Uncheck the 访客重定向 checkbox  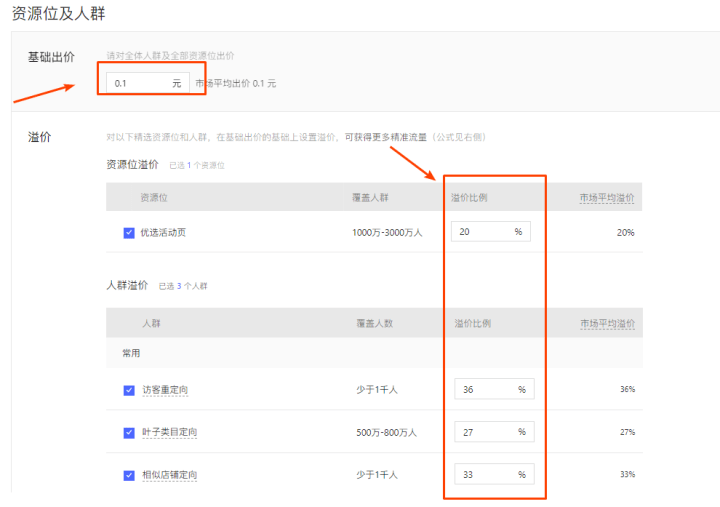click(129, 390)
